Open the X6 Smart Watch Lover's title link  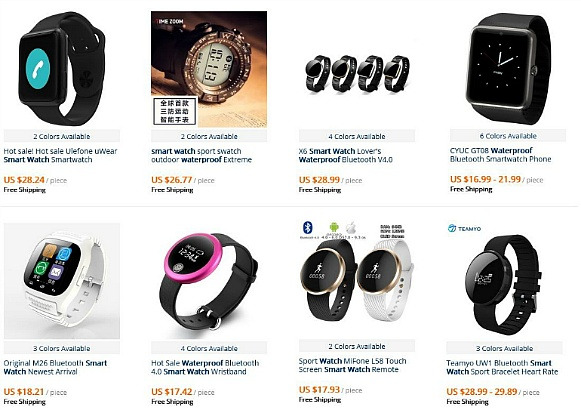pyautogui.click(x=346, y=156)
